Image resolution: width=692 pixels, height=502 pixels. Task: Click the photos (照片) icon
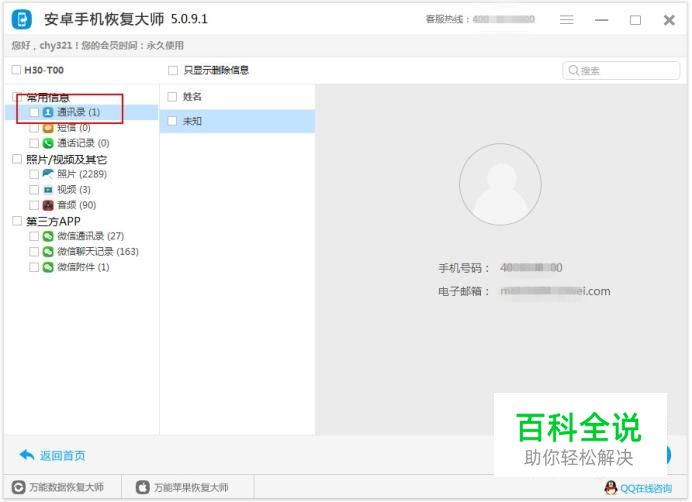click(48, 174)
